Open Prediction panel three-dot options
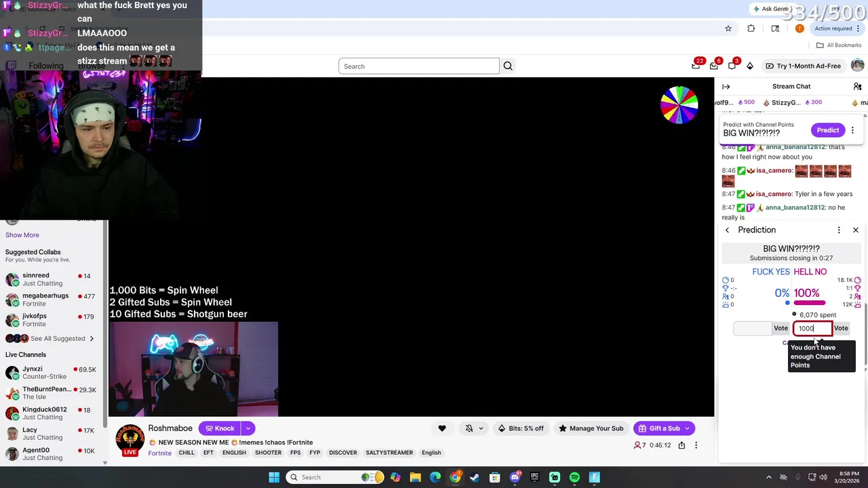This screenshot has height=488, width=868. pyautogui.click(x=839, y=230)
